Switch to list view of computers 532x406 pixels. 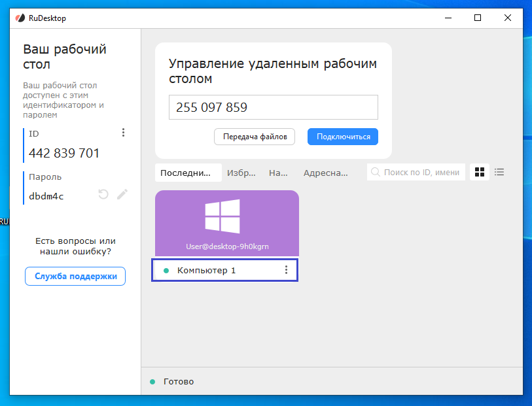click(499, 172)
